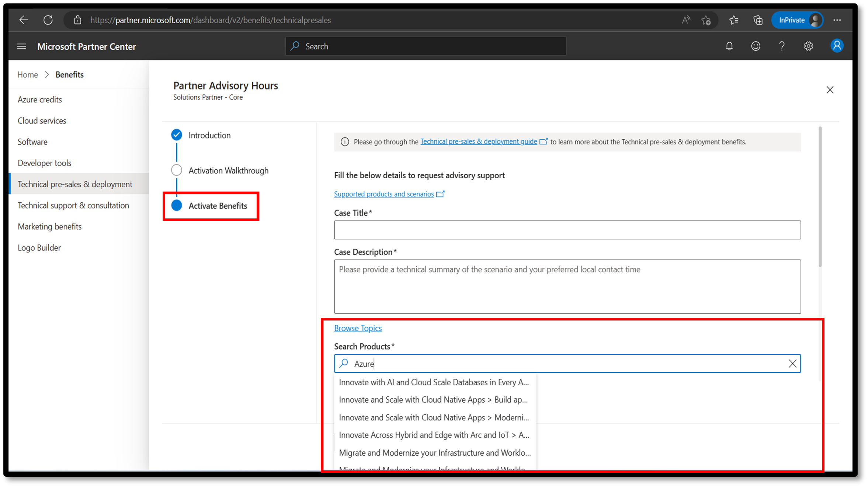The height and width of the screenshot is (487, 868).
Task: Select Technical support & consultation sidebar item
Action: (73, 205)
